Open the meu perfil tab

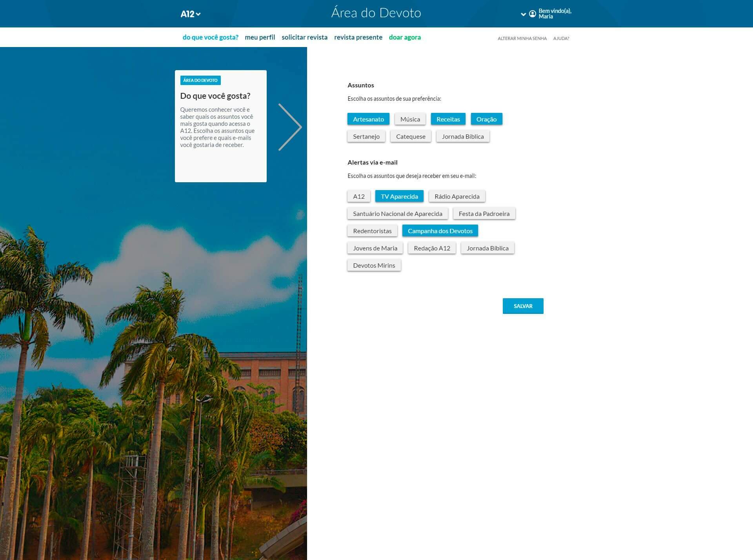pyautogui.click(x=260, y=37)
